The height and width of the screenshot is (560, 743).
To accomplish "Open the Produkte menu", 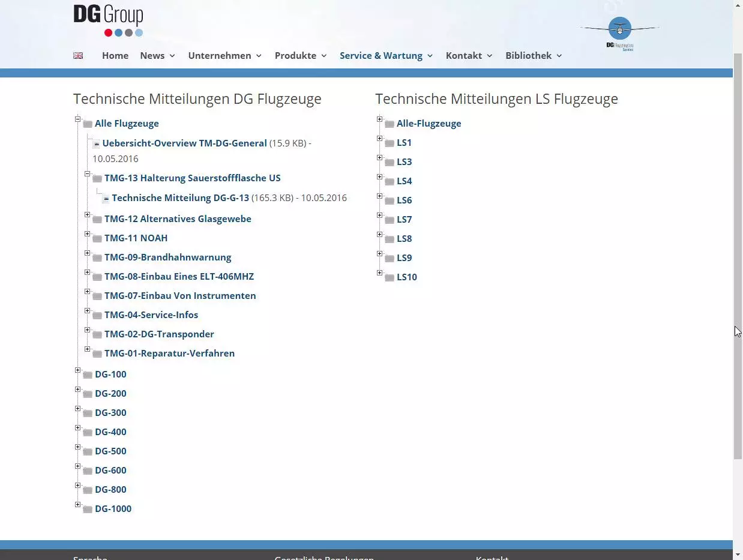I will pyautogui.click(x=301, y=55).
